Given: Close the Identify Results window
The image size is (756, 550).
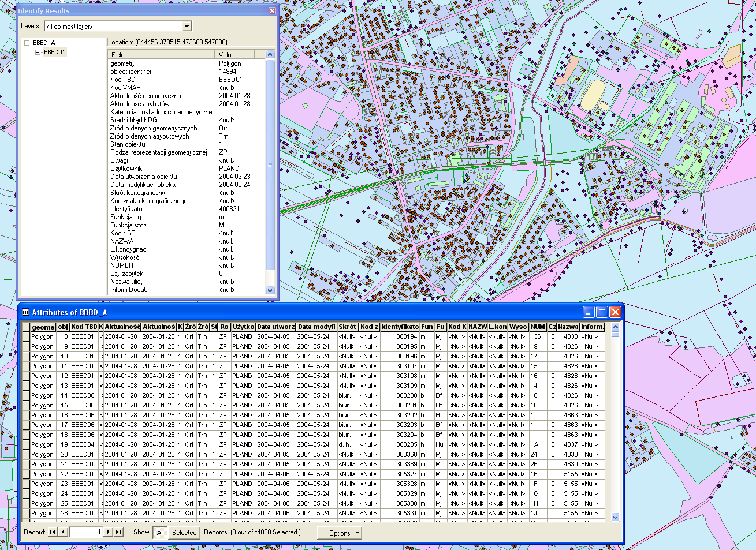Looking at the screenshot, I should 272,10.
